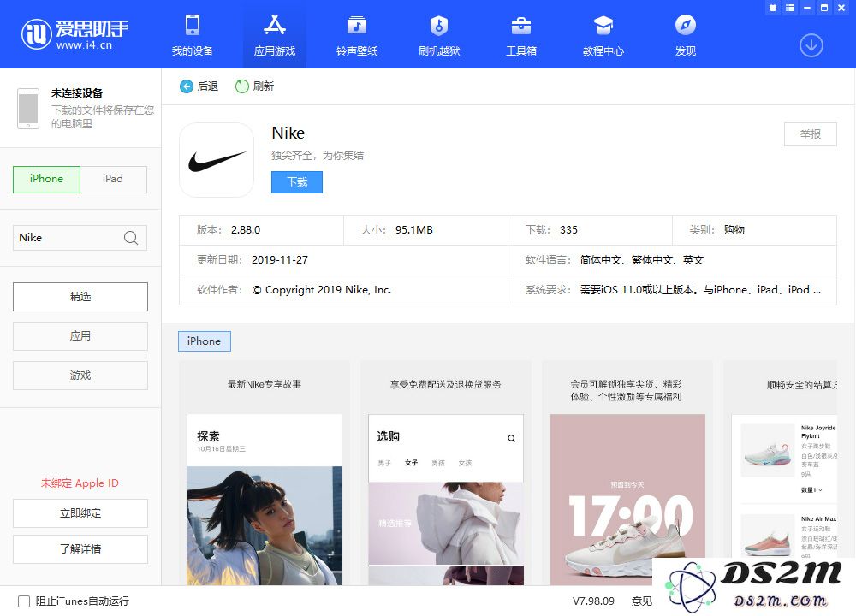Click the Nike swoosh app icon
The width and height of the screenshot is (856, 616).
217,160
